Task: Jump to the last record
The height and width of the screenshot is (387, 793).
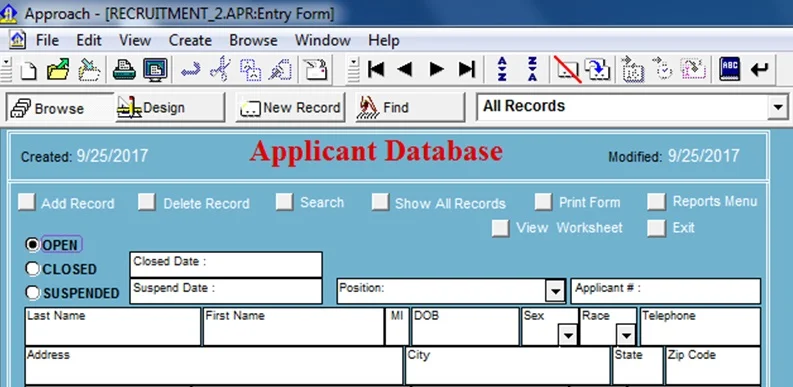Action: pyautogui.click(x=467, y=69)
